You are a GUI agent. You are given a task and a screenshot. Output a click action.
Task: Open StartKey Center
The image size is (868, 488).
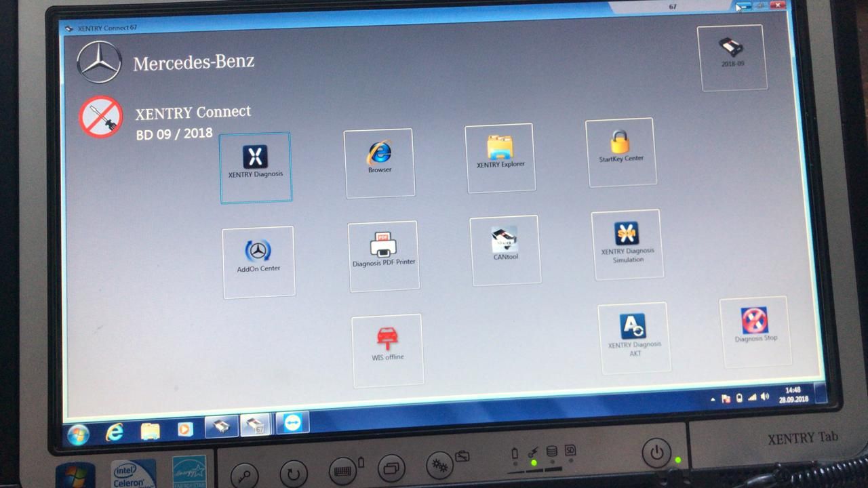point(621,152)
